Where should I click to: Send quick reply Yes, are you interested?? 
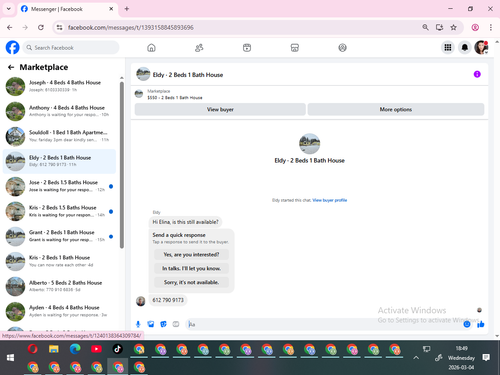point(191,255)
